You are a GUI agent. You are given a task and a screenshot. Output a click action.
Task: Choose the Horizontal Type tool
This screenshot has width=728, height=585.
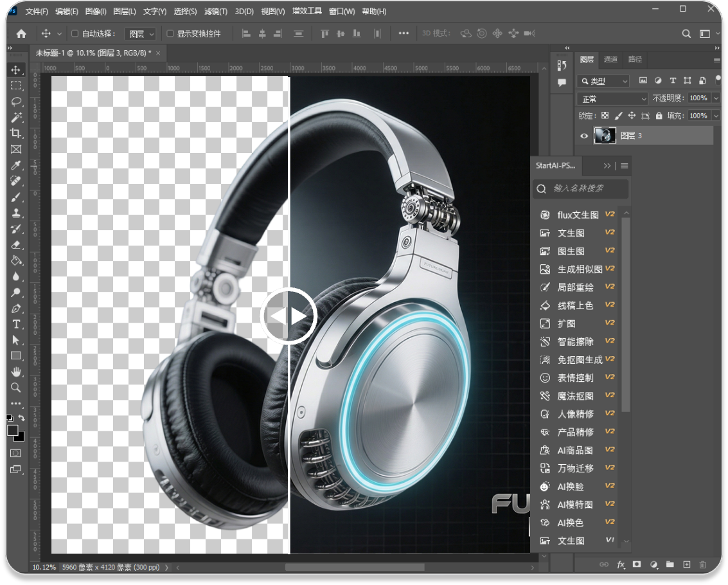[x=16, y=324]
